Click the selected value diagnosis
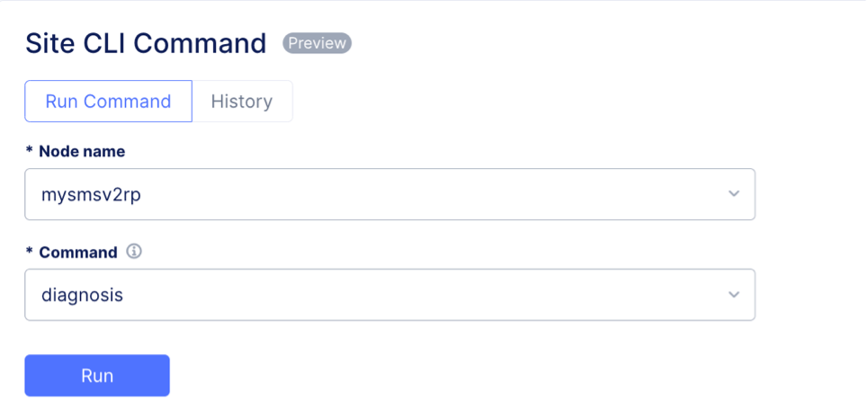Viewport: 868px width, 417px height. [83, 295]
